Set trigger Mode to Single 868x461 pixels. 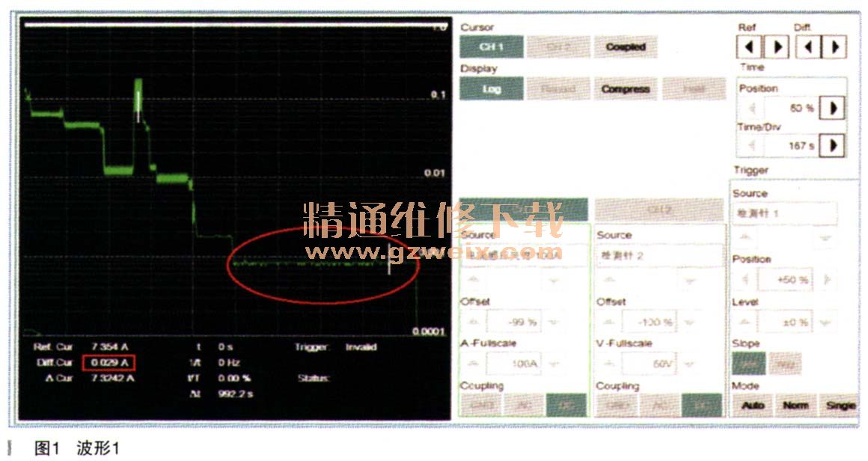(x=840, y=405)
